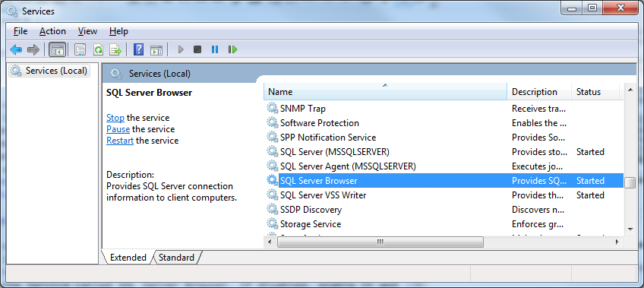The image size is (644, 288).
Task: Click the Restart Service toolbar icon
Action: [x=233, y=49]
